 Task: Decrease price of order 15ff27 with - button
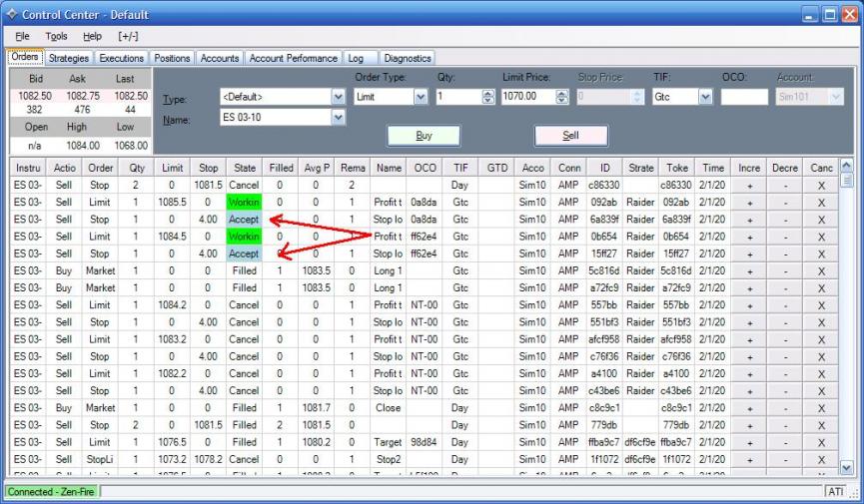pos(785,253)
